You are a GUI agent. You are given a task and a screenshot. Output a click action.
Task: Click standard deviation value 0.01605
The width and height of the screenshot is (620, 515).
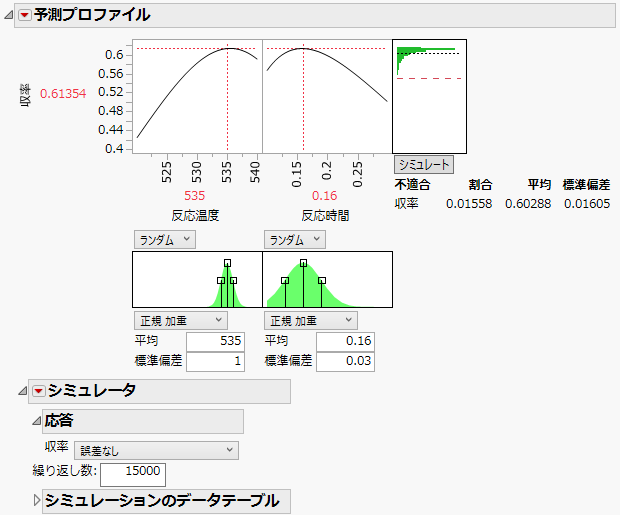587,204
